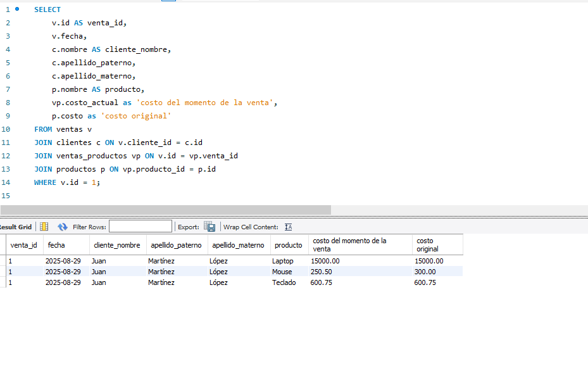This screenshot has width=588, height=373.
Task: Select the Teclado product cell
Action: point(284,282)
